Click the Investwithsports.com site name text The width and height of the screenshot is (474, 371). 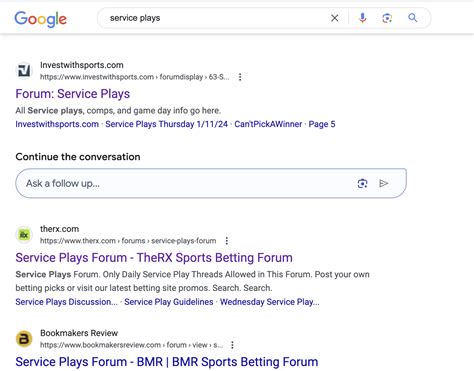point(82,65)
